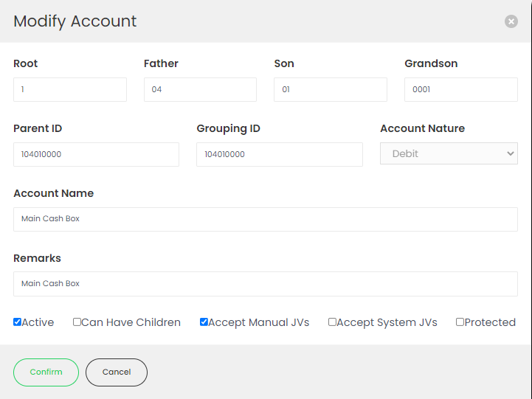Click the Cancel button
This screenshot has height=399, width=532.
pos(117,372)
